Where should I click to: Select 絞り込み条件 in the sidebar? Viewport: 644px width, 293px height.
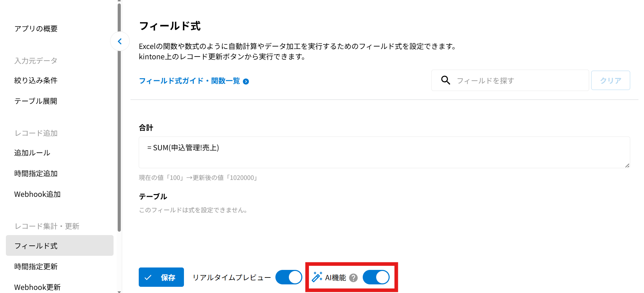click(36, 80)
